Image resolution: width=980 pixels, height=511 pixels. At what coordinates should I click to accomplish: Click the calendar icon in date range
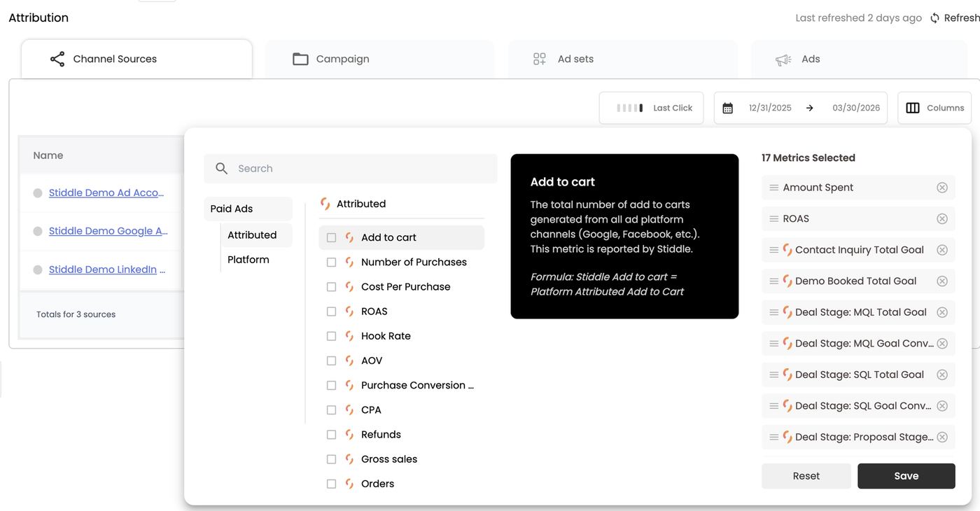click(x=728, y=108)
